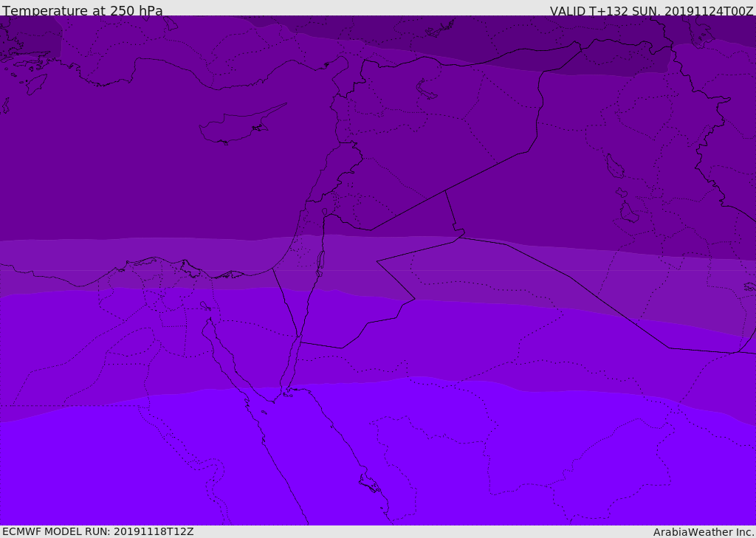Select the 'Temperature at 250 hPa' title text
Image resolution: width=756 pixels, height=538 pixels.
pyautogui.click(x=83, y=10)
